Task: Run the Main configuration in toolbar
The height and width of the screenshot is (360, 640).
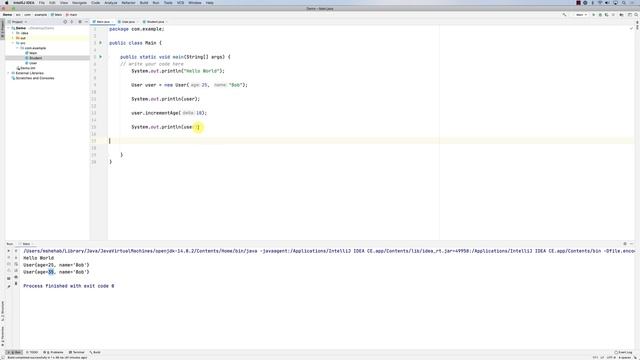Action: 593,15
